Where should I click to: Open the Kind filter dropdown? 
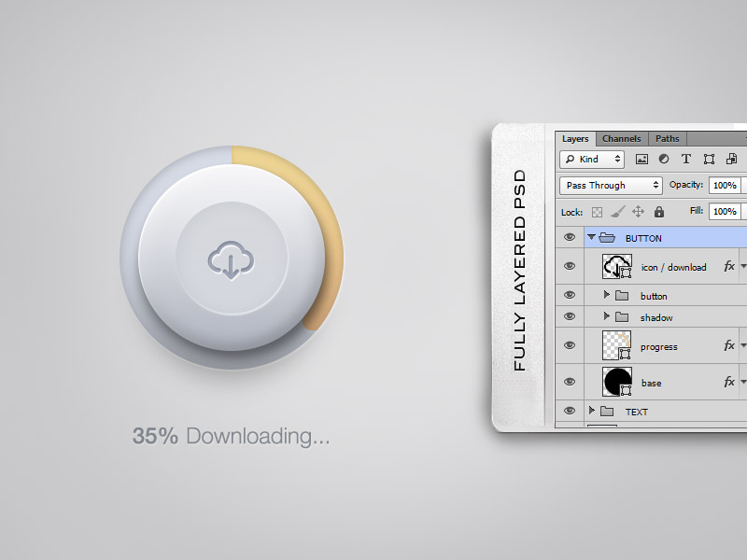(592, 159)
